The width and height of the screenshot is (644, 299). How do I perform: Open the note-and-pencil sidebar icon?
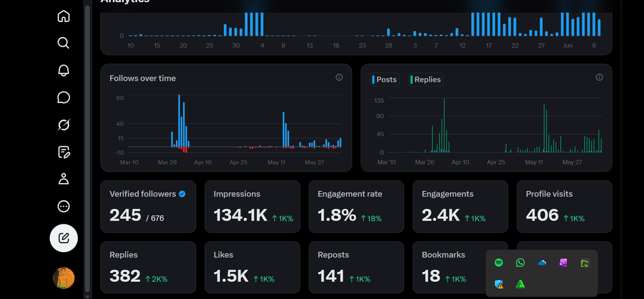[63, 152]
